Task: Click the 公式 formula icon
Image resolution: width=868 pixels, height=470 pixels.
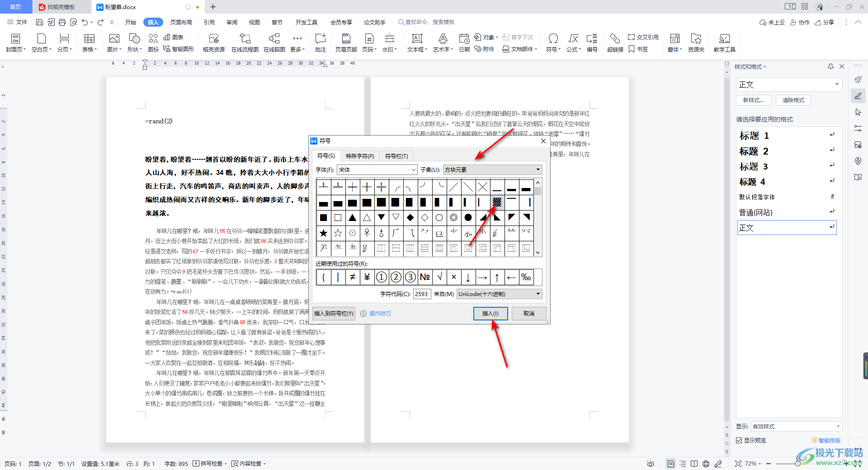Action: [x=574, y=43]
